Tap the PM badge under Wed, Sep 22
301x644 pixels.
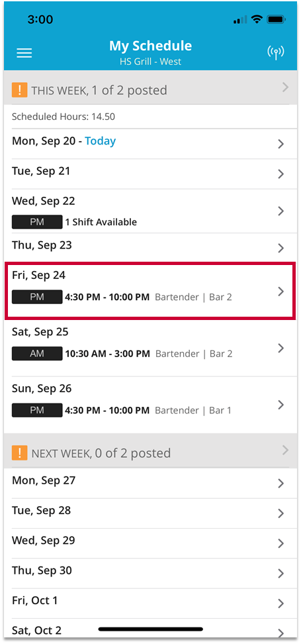point(37,222)
